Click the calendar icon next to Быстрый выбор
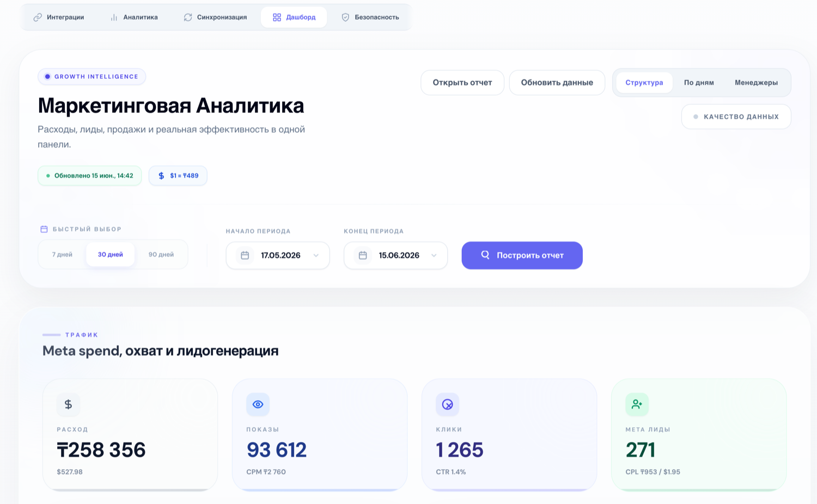The width and height of the screenshot is (817, 504). click(44, 229)
